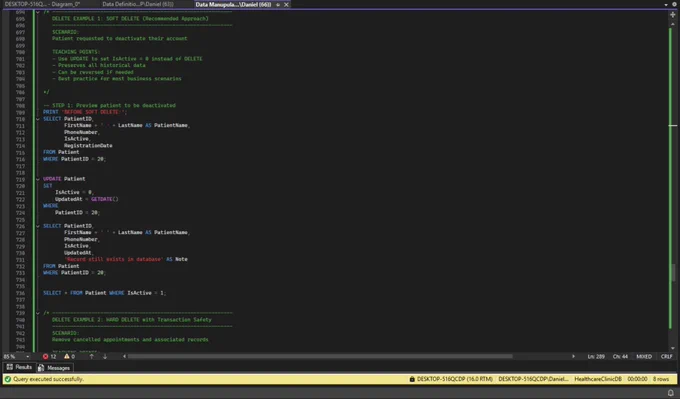Image resolution: width=680 pixels, height=399 pixels.
Task: Click 'Remove cancelled appointments and associated records' comment
Action: [x=130, y=340]
